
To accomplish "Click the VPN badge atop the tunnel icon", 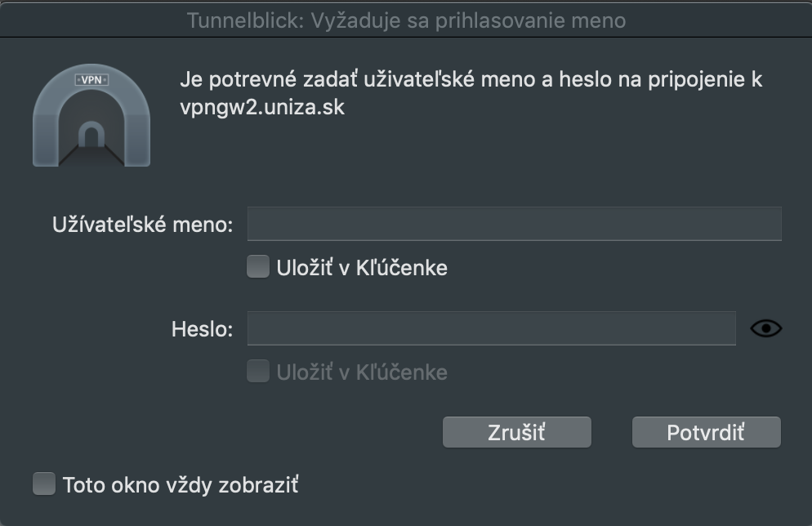I will [91, 80].
